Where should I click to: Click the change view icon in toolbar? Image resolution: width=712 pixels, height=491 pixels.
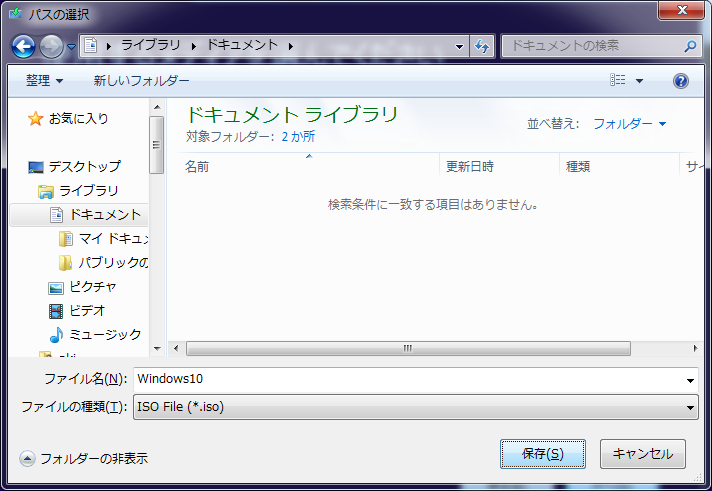point(618,81)
